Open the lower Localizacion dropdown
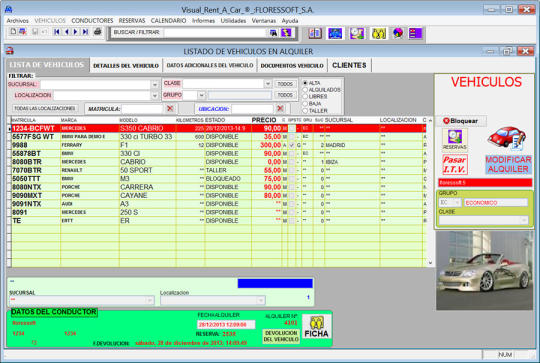Viewport: 540px width, 363px height. click(261, 301)
